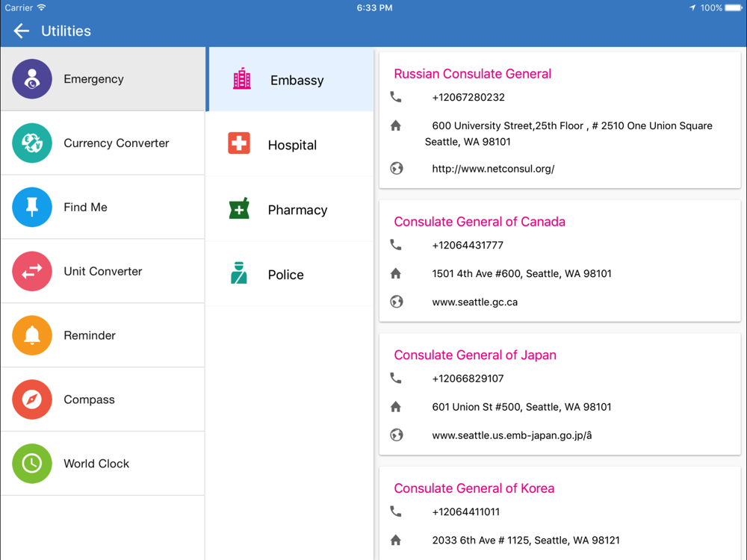
Task: Tap the location arrow in status bar
Action: [692, 7]
